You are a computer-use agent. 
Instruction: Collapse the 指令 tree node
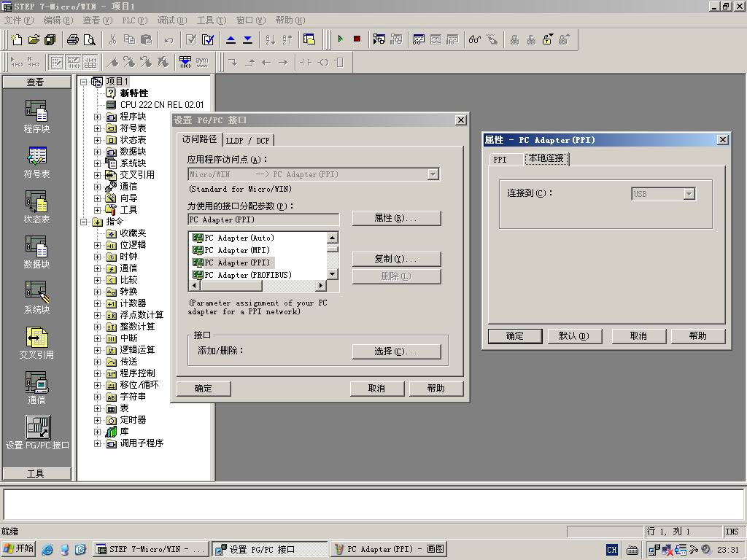(x=83, y=222)
